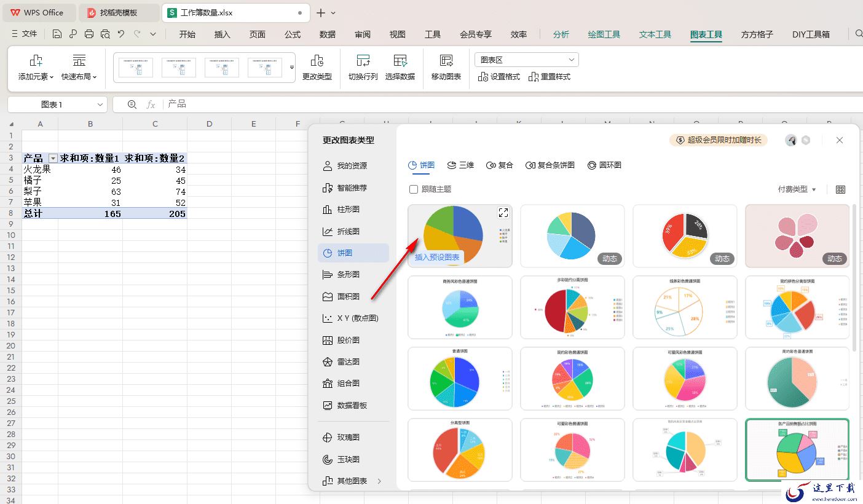Viewport: 863px width, 504px height.
Task: Open 快速布局 (Quick Layout) menu
Action: (x=79, y=68)
